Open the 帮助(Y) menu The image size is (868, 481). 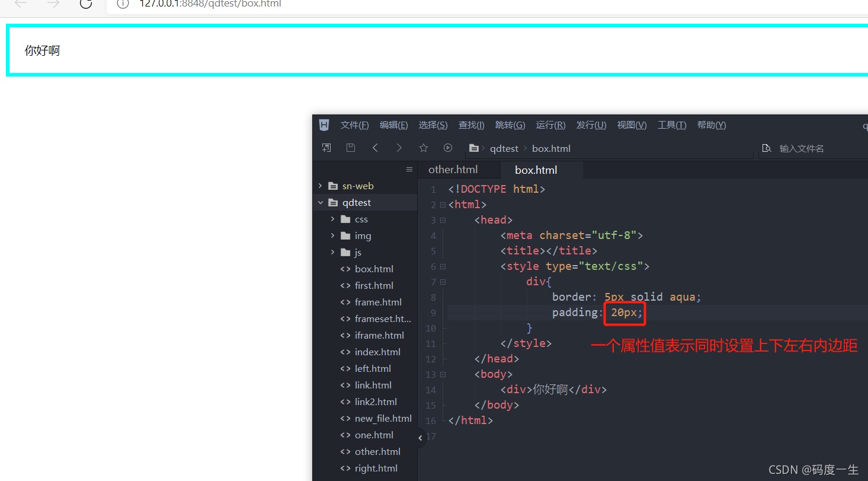712,125
